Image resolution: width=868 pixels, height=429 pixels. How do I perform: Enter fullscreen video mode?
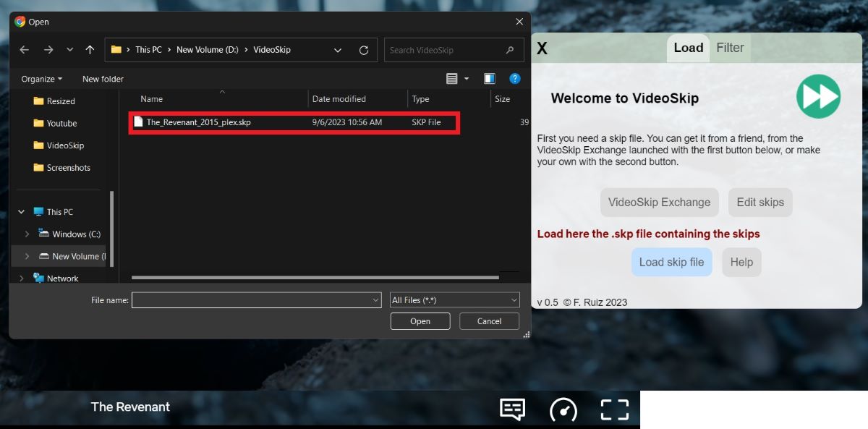tap(615, 409)
